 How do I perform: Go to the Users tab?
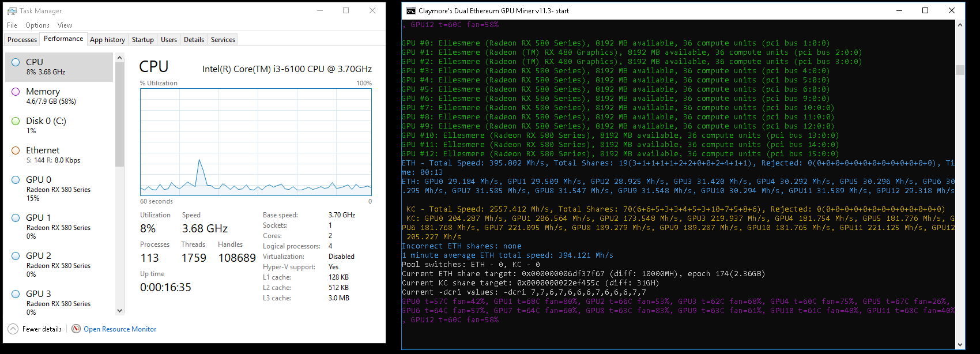click(x=169, y=40)
